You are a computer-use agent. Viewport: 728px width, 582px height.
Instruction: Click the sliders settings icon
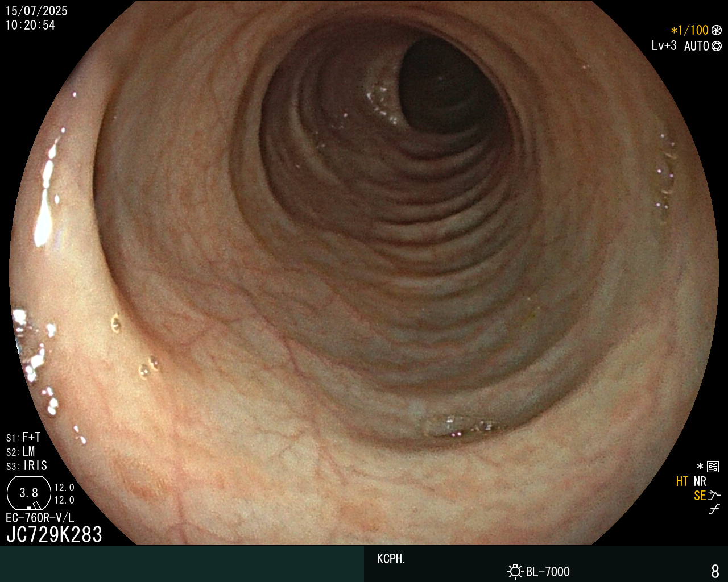(x=713, y=467)
